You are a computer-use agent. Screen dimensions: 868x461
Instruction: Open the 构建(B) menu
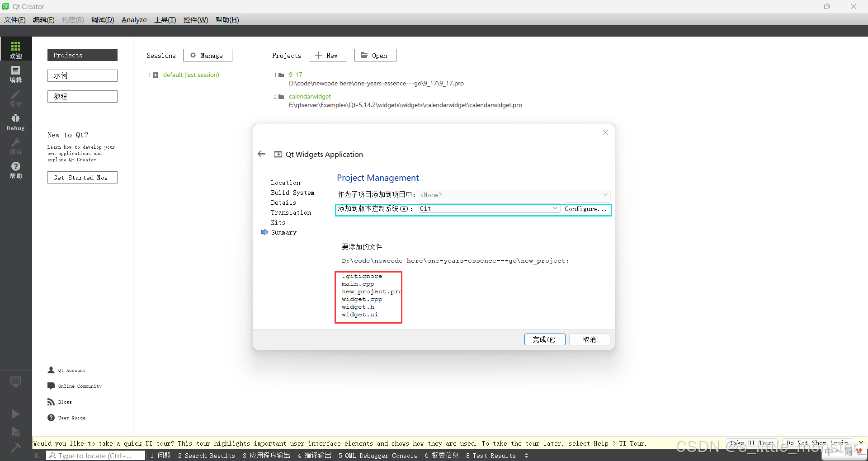point(73,20)
